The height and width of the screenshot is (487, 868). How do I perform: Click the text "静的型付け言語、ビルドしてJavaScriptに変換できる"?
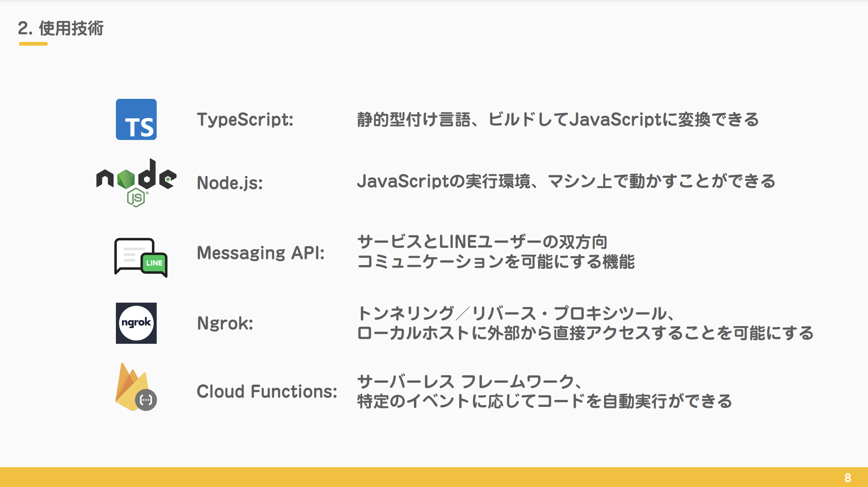(558, 119)
